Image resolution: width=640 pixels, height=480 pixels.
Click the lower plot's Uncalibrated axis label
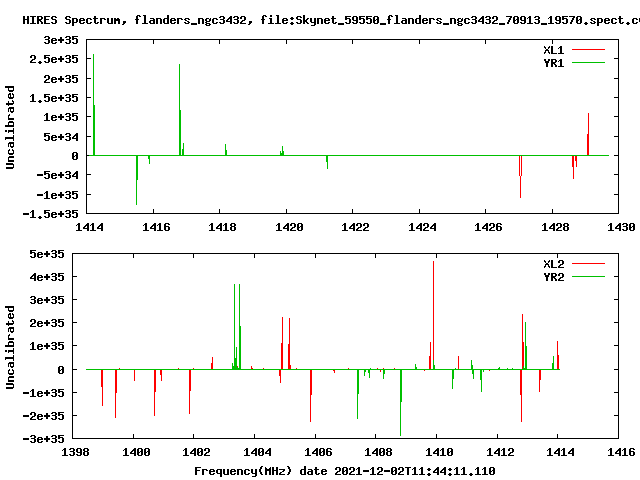(10, 347)
